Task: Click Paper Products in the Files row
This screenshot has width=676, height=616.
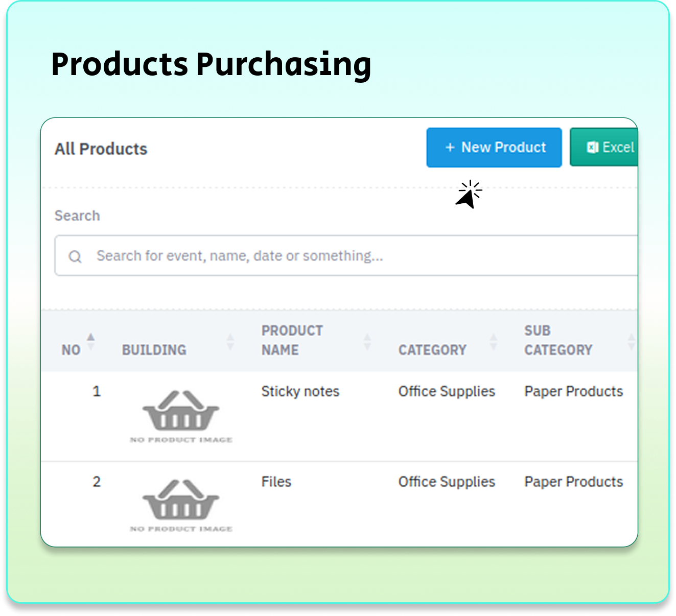Action: 573,482
